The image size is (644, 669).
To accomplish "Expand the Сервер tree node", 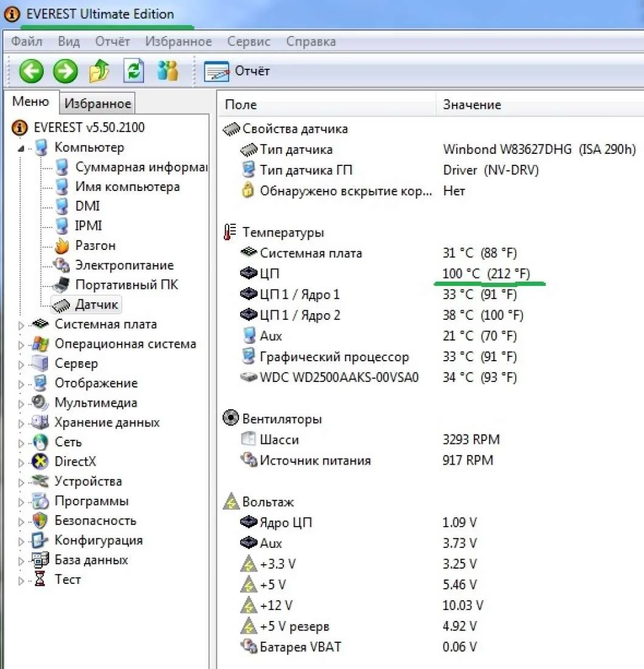I will pos(21,365).
